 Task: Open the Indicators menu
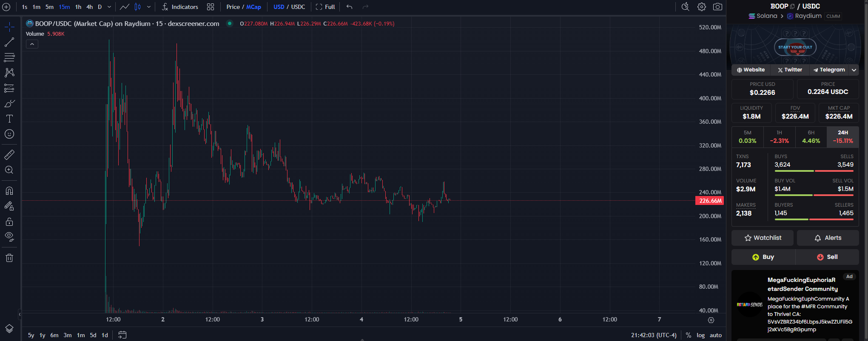[x=180, y=7]
